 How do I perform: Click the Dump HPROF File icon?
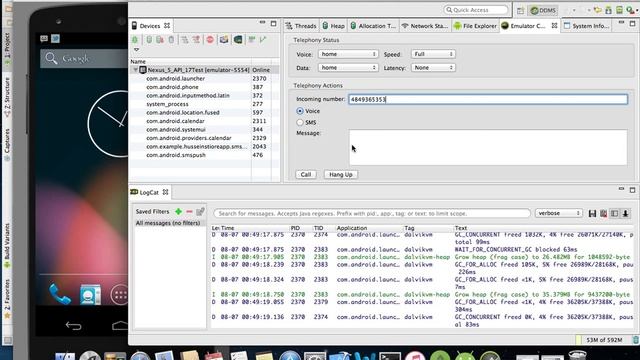coord(160,40)
